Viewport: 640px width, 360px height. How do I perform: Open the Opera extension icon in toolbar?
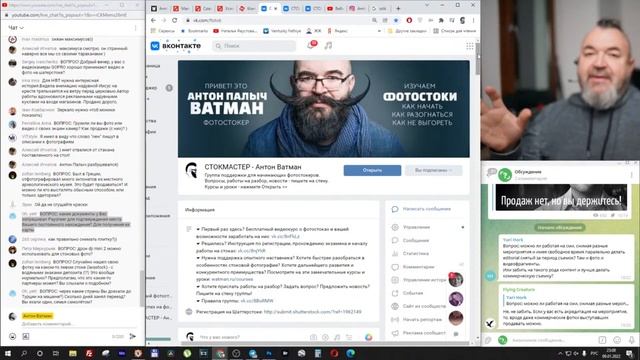tap(409, 20)
